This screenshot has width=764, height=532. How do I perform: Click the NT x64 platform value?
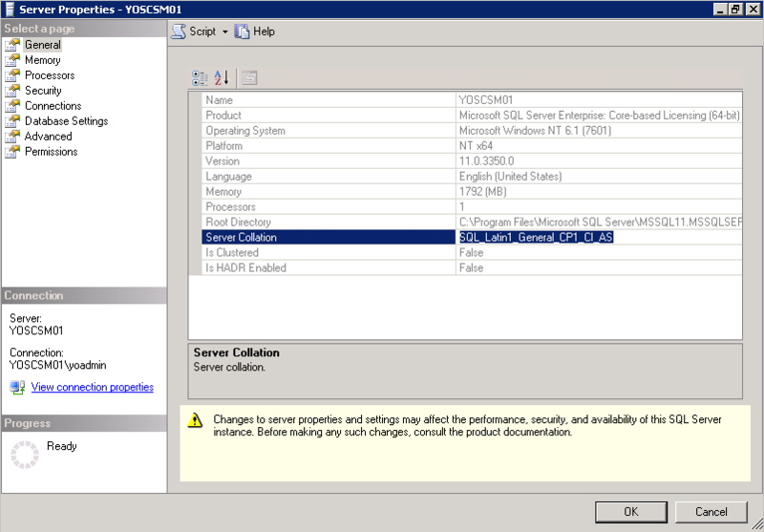click(476, 146)
